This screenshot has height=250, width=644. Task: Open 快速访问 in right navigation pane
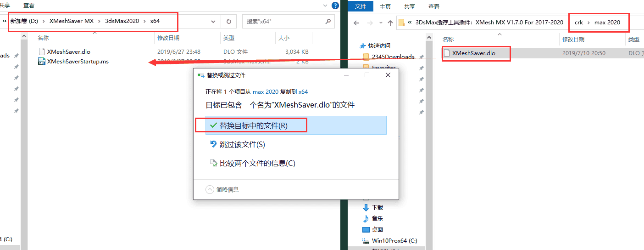tap(379, 45)
